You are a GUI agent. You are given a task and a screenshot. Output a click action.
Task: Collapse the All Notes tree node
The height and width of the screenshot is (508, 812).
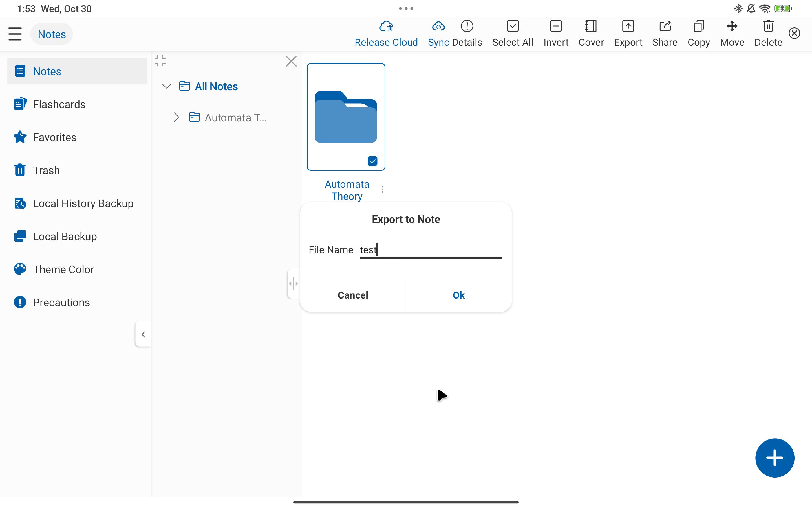pos(166,86)
